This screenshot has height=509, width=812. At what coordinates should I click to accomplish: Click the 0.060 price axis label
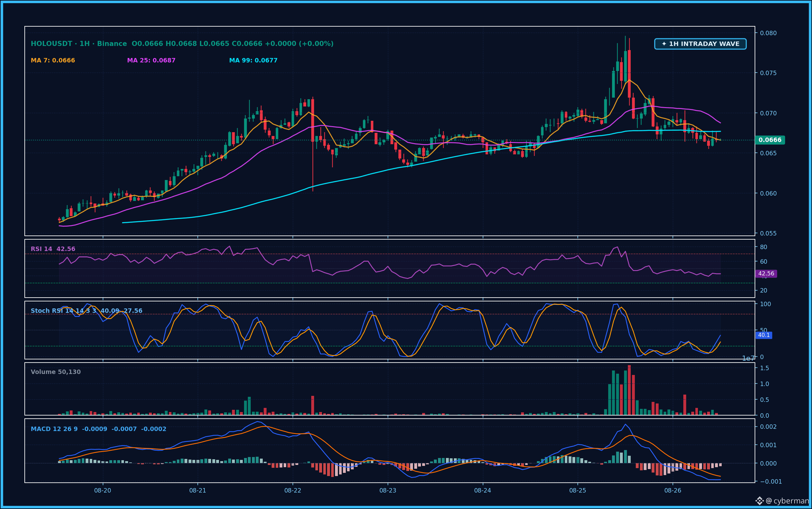pos(769,193)
